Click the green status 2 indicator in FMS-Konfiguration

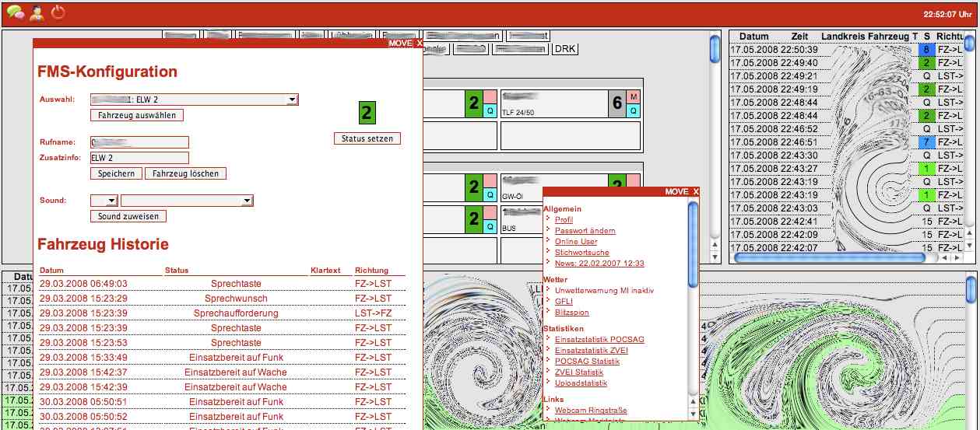click(x=367, y=112)
